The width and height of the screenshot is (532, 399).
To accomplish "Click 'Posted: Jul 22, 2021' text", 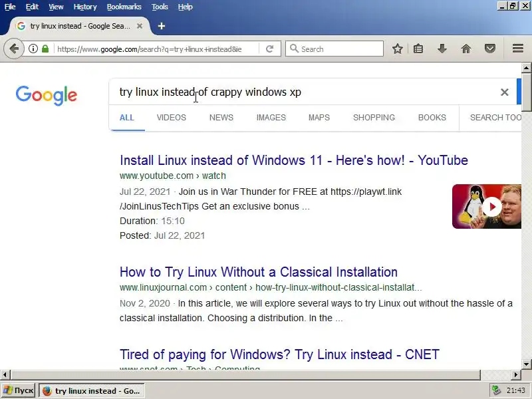I will (x=162, y=235).
